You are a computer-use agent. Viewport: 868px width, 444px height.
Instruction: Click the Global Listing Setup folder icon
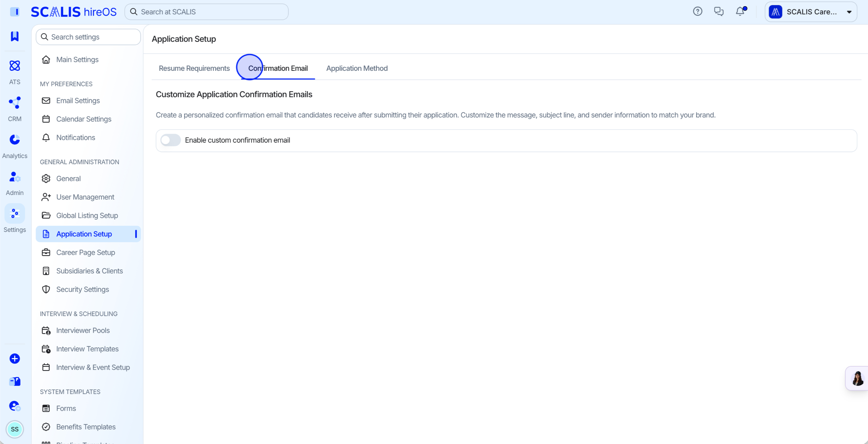(46, 216)
